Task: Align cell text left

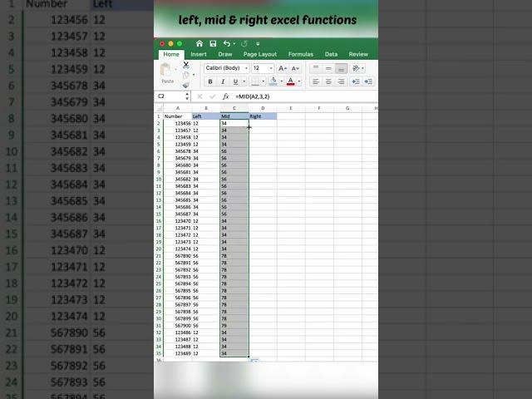Action: coord(316,81)
